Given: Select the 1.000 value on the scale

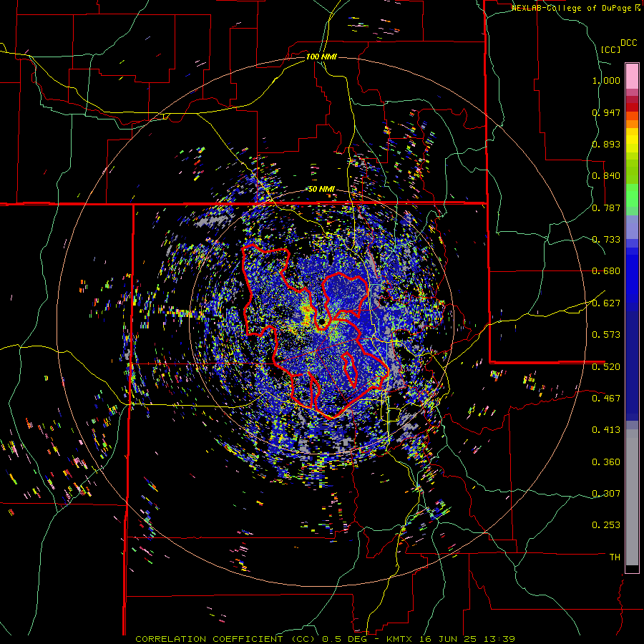Looking at the screenshot, I should (606, 80).
